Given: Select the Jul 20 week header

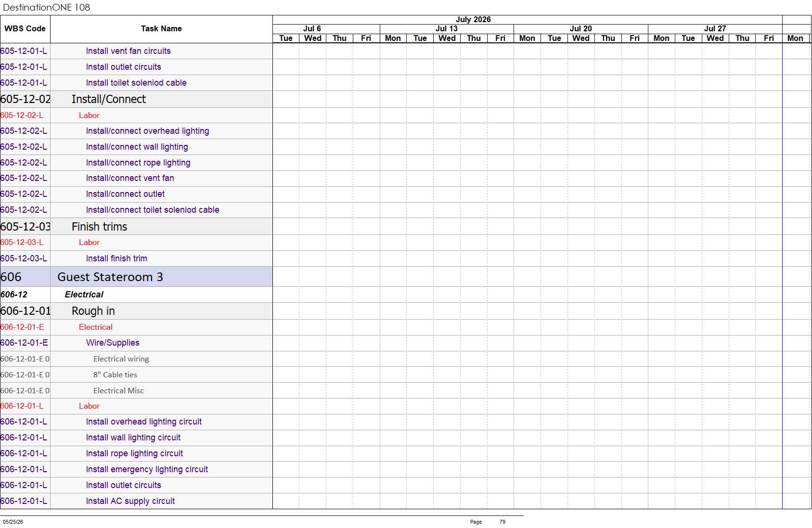Looking at the screenshot, I should tap(581, 29).
